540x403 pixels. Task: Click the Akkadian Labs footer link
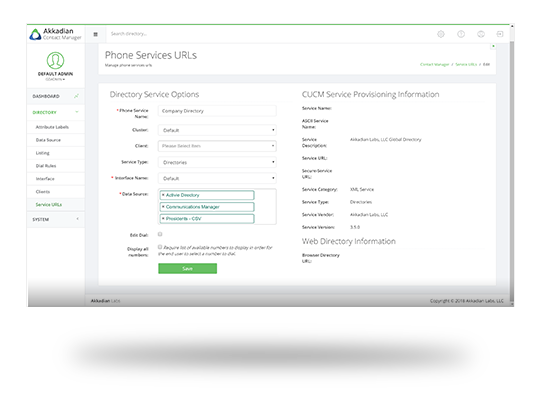point(105,301)
